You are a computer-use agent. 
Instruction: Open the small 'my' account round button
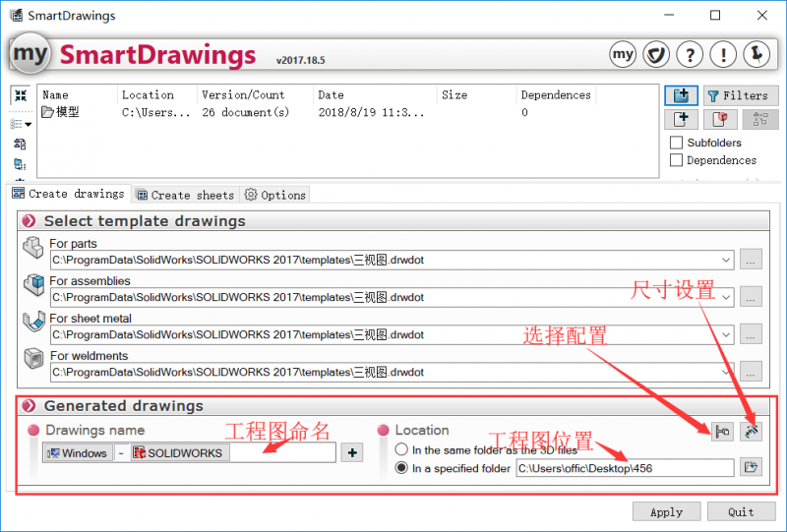(623, 54)
